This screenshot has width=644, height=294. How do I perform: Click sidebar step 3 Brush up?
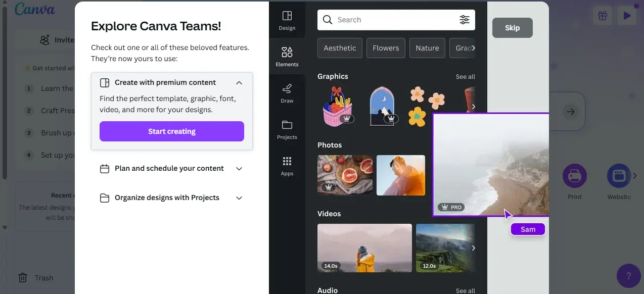click(51, 133)
